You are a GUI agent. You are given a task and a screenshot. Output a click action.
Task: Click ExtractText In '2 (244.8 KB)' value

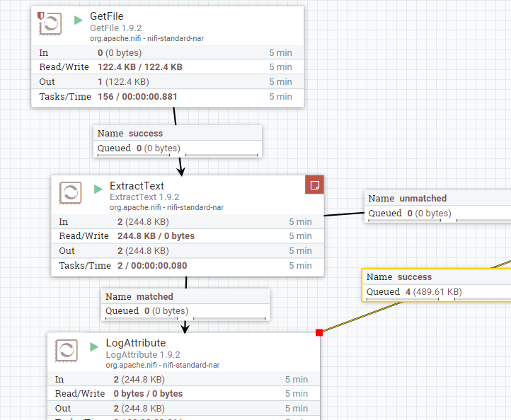pyautogui.click(x=144, y=222)
